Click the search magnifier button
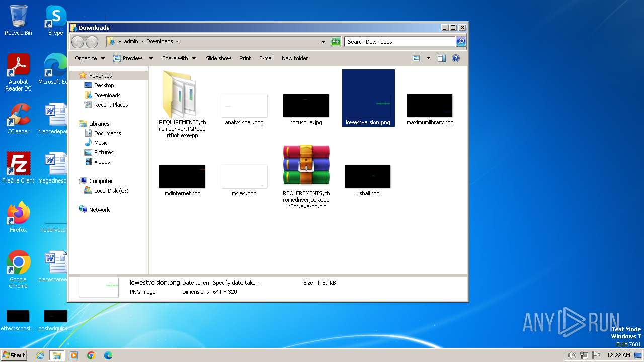644x362 pixels. click(x=460, y=42)
